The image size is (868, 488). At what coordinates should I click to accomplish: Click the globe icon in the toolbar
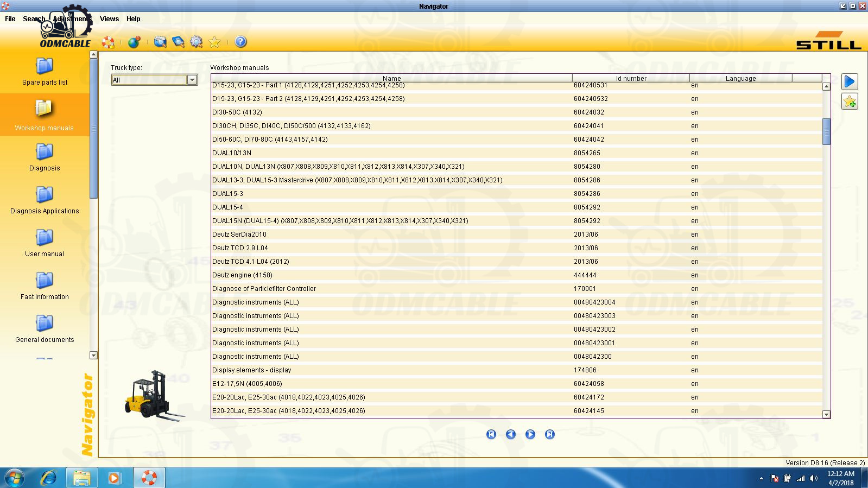pyautogui.click(x=134, y=42)
